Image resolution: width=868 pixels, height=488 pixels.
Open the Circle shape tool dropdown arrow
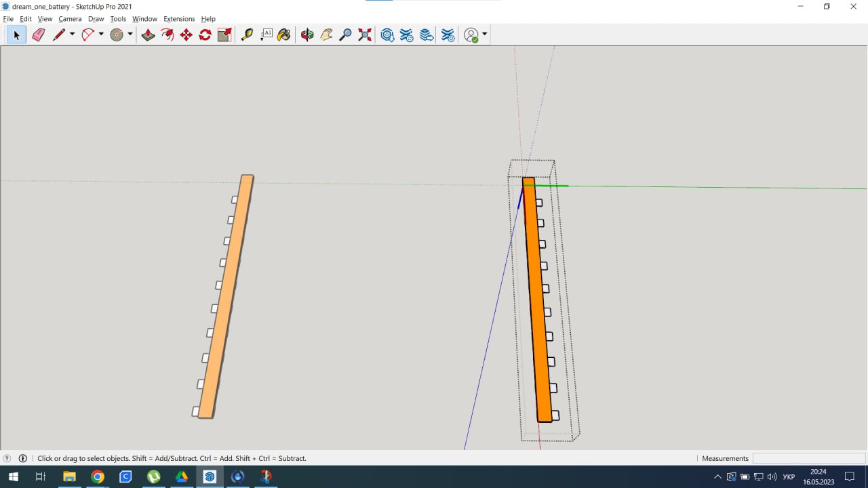(x=130, y=35)
